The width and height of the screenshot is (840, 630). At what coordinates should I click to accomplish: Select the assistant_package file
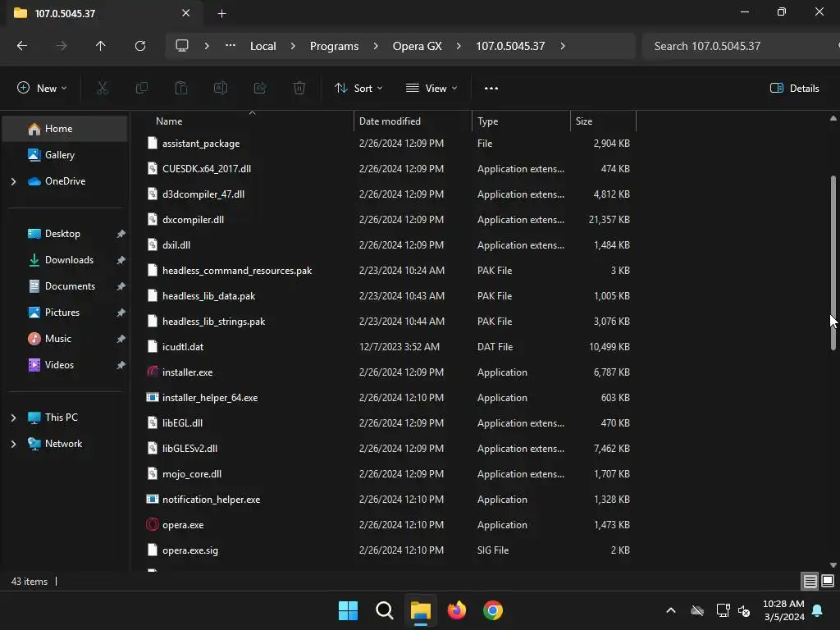pos(388,144)
